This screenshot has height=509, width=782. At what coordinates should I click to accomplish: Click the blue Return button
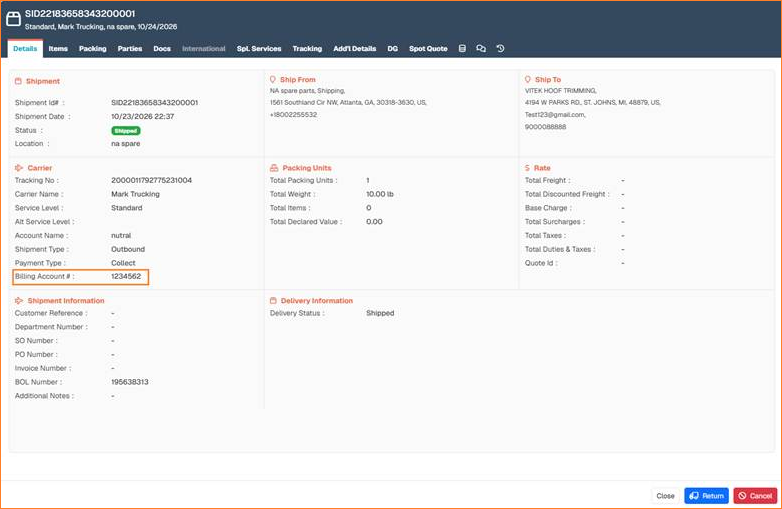(706, 496)
